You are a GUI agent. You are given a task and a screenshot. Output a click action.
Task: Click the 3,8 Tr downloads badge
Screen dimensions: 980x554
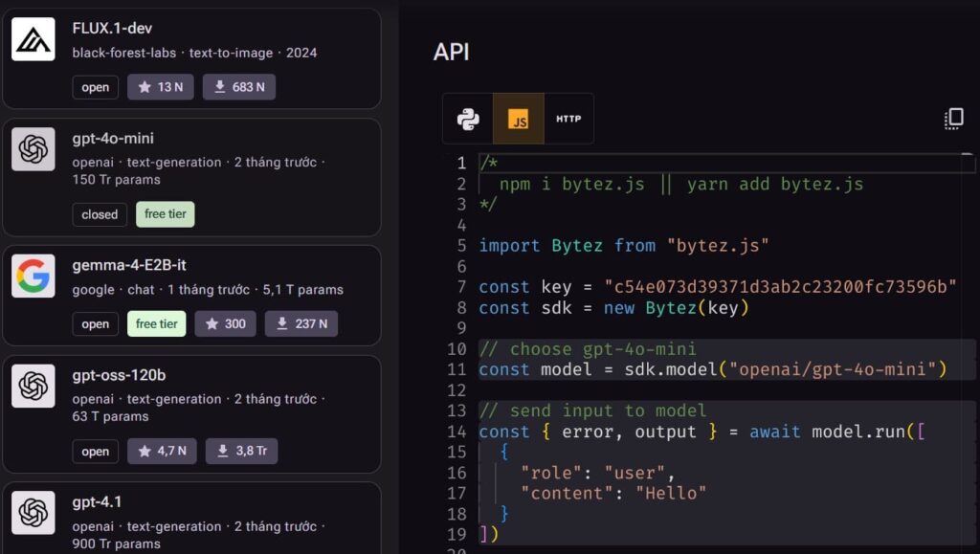[241, 452]
